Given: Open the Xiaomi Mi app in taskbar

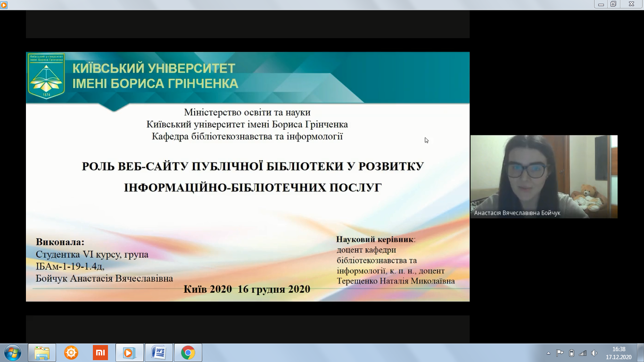Looking at the screenshot, I should tap(100, 353).
